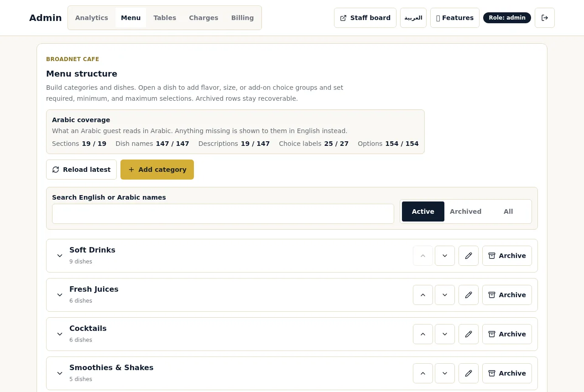Show Active menu items filter
This screenshot has height=392, width=584.
423,211
